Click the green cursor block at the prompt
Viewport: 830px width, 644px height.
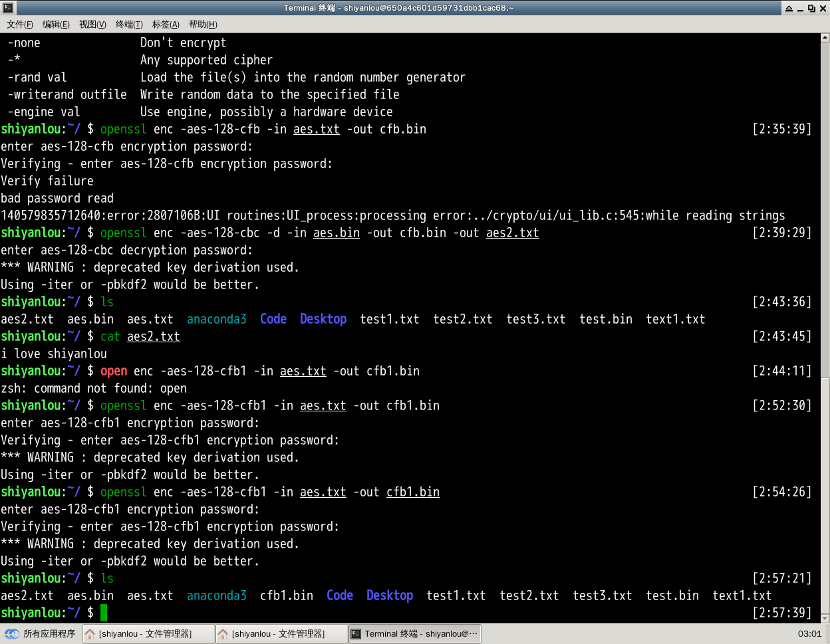click(x=104, y=613)
